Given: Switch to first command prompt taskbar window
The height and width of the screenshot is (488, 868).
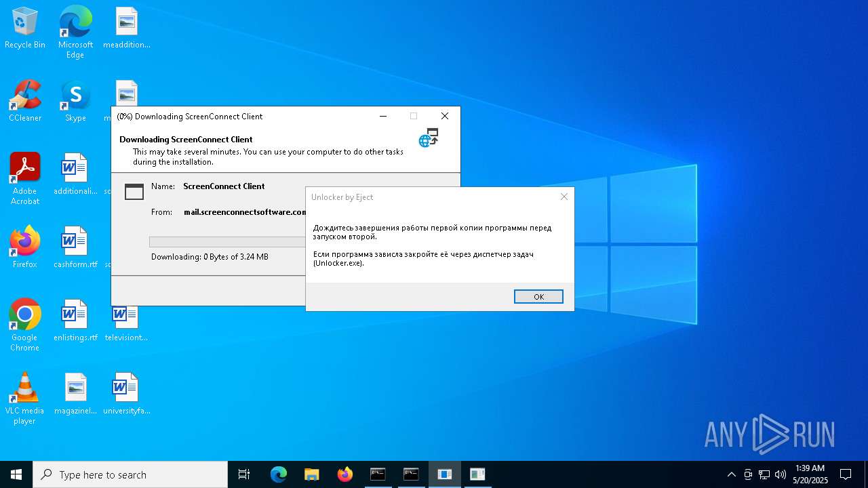Looking at the screenshot, I should point(378,474).
